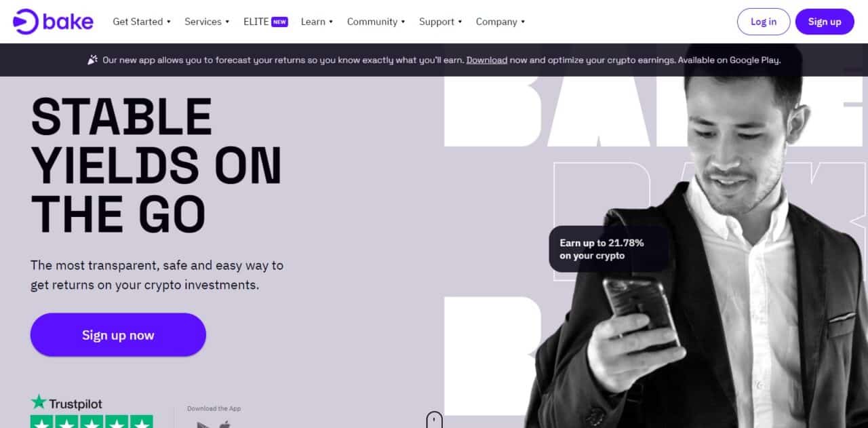
Task: Click the Apple App Store icon
Action: click(224, 425)
